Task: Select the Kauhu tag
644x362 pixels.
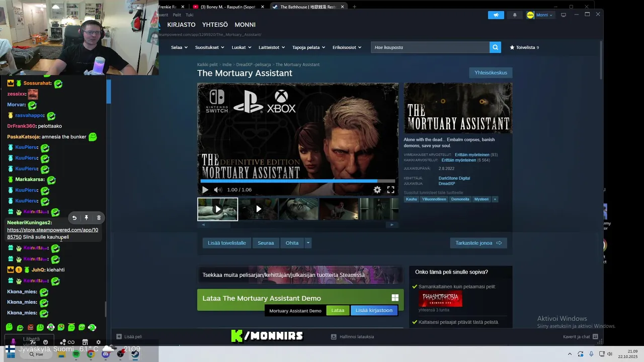Action: tap(412, 199)
